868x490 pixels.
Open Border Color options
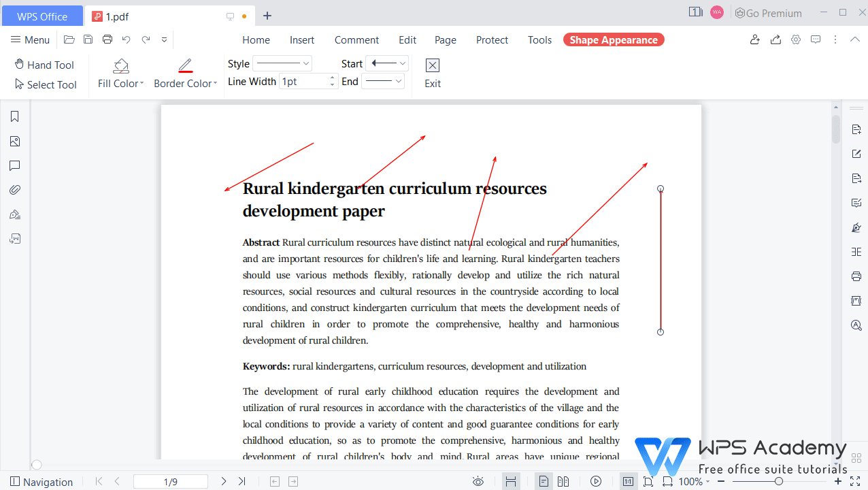point(185,73)
